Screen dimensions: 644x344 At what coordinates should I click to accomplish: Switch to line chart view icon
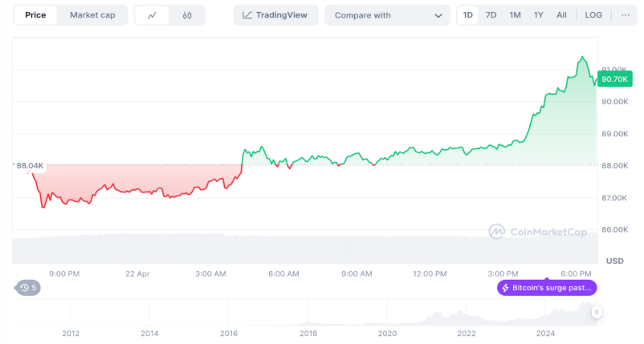coord(153,15)
